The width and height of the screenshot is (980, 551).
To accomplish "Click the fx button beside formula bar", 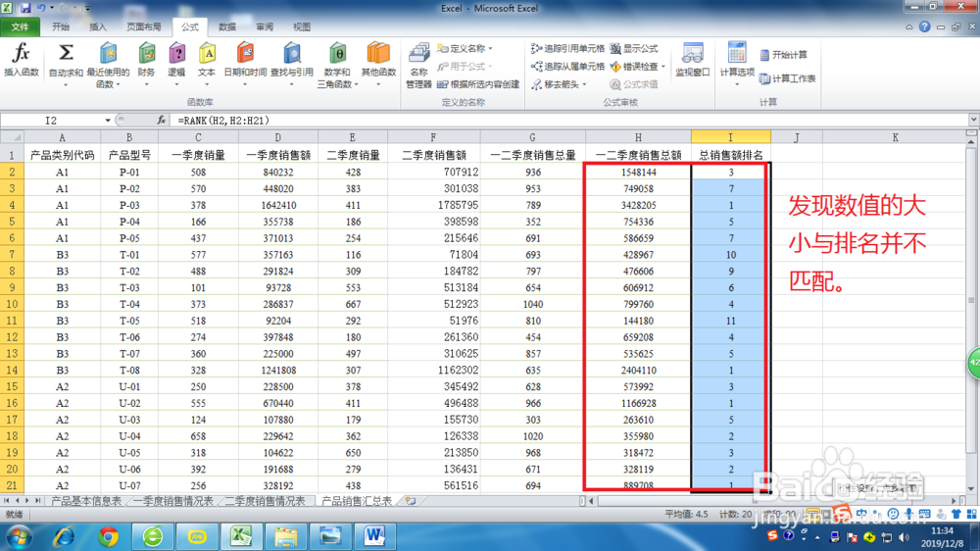I will coord(162,120).
